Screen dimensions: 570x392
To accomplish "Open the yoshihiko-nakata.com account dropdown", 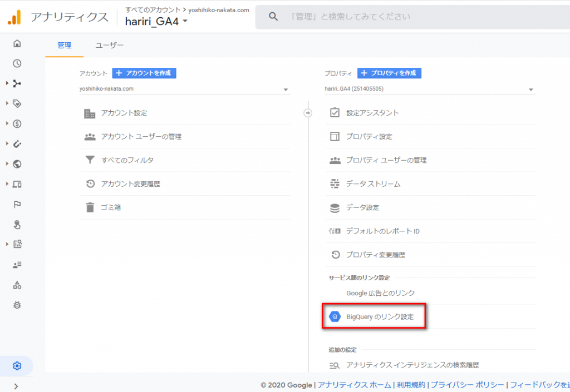I will click(185, 89).
